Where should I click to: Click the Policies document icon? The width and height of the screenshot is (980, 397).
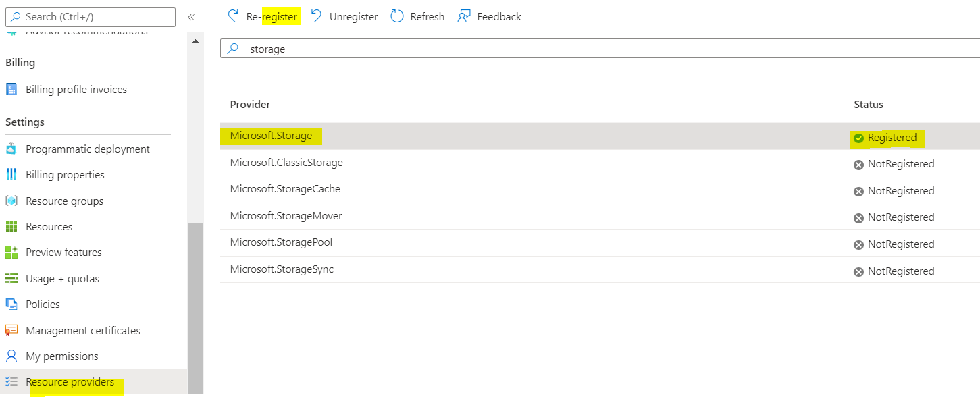[x=11, y=304]
